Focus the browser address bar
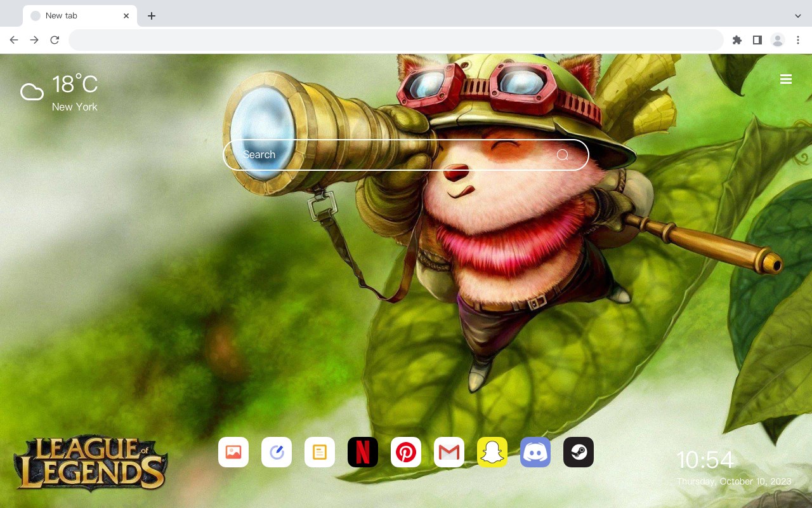The width and height of the screenshot is (812, 508). 396,40
